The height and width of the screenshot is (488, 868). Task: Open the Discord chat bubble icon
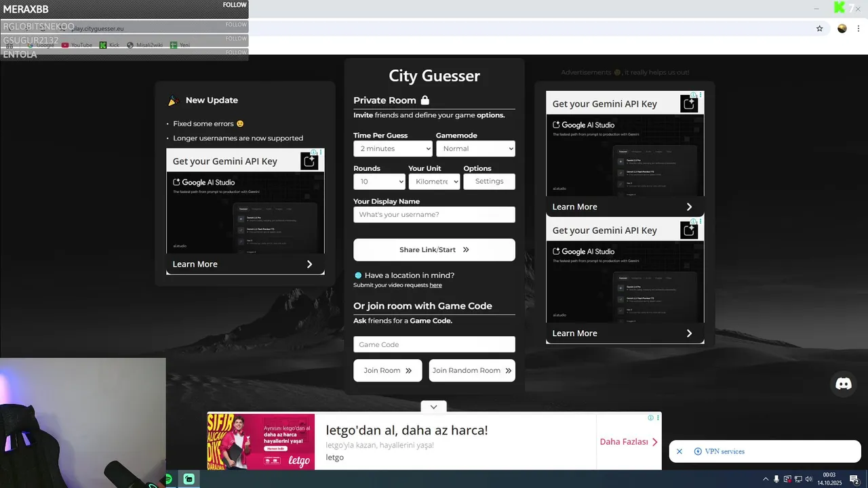pyautogui.click(x=844, y=384)
